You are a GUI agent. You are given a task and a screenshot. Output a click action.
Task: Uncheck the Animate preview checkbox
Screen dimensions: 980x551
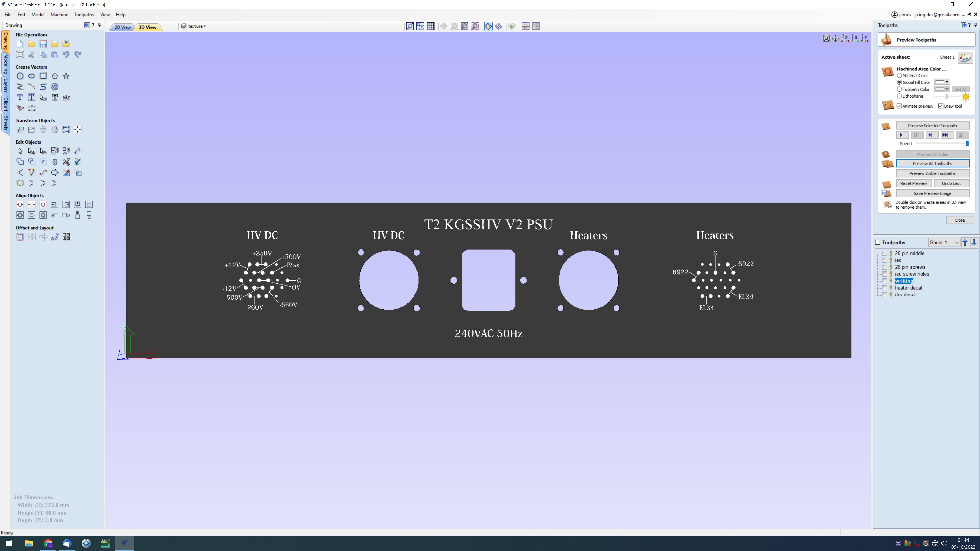(899, 106)
